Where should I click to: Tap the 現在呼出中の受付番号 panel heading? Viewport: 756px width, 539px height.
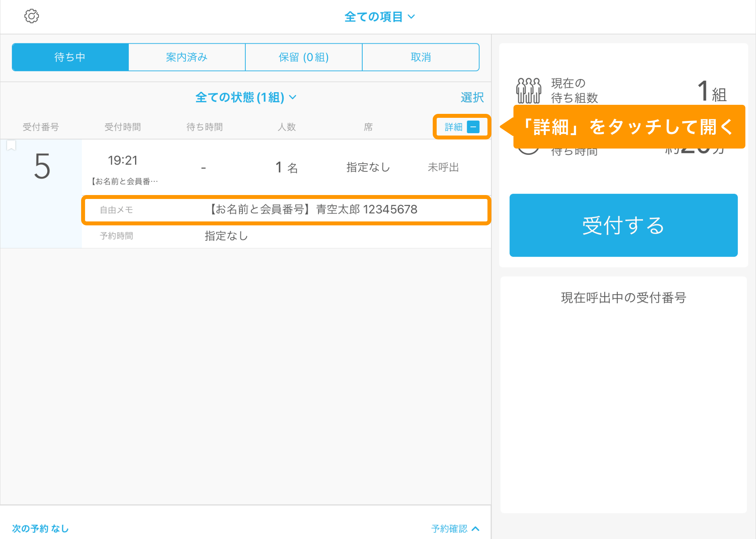click(623, 297)
